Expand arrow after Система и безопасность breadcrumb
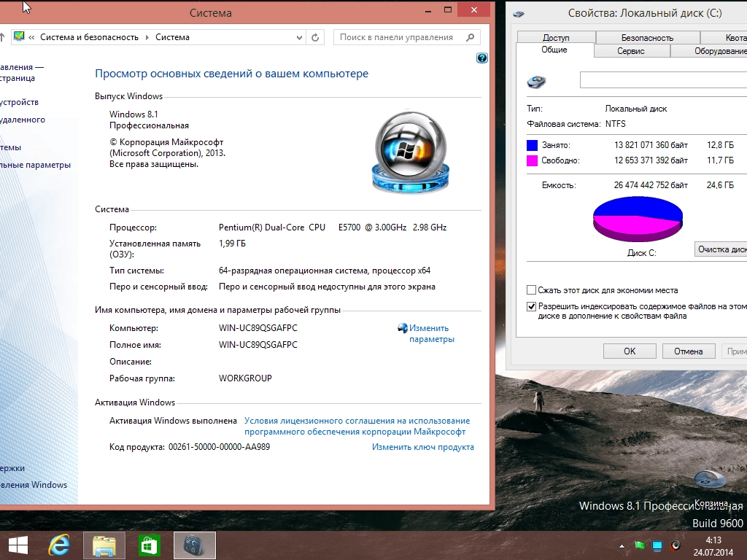 tap(147, 37)
